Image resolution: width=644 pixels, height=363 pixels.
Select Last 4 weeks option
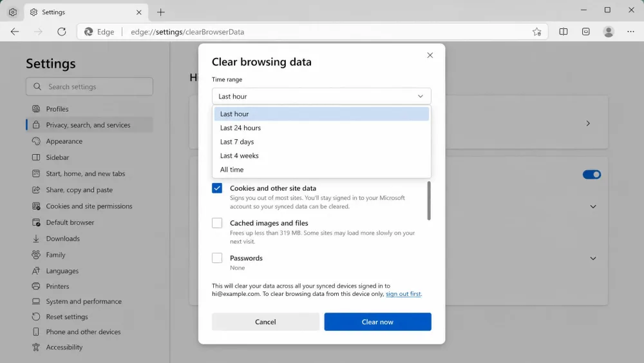point(321,156)
